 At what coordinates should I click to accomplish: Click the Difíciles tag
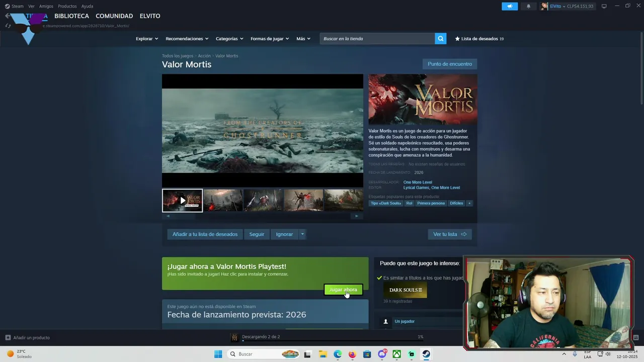[x=456, y=203]
